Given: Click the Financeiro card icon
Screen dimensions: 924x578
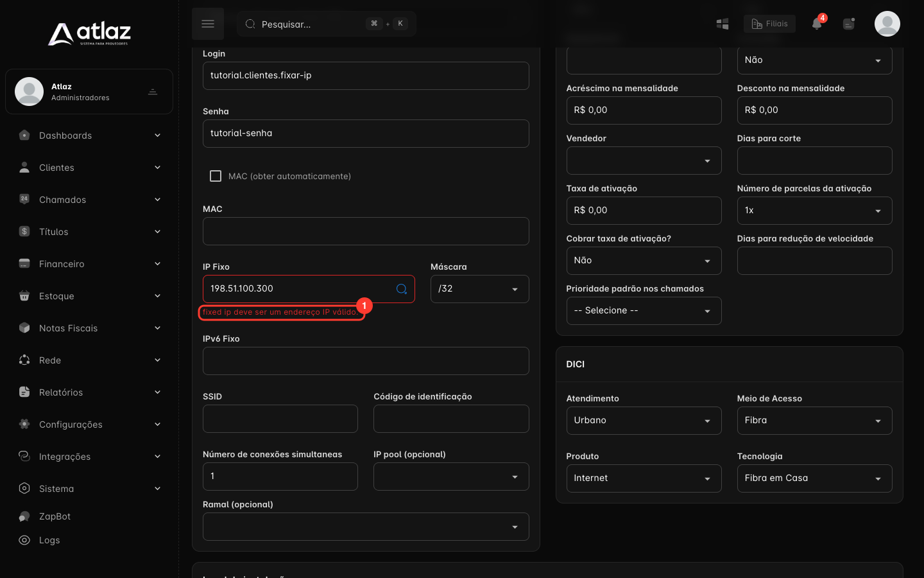Looking at the screenshot, I should (x=24, y=263).
